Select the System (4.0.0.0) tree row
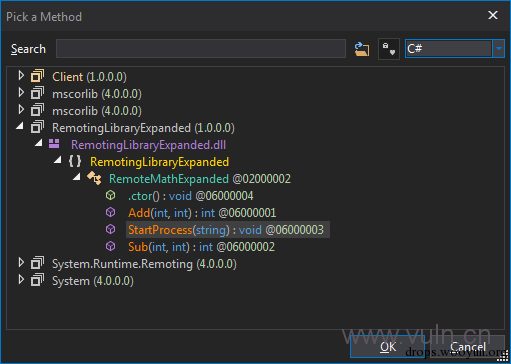The image size is (511, 364). tap(93, 281)
